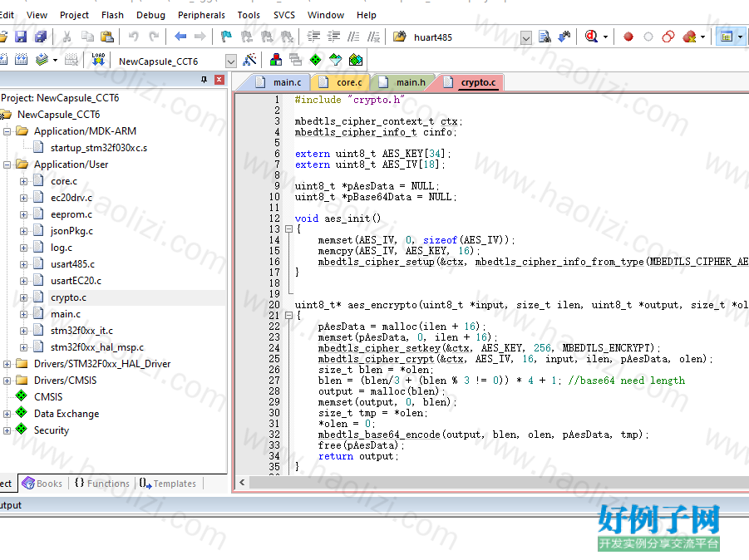This screenshot has height=560, width=749.
Task: Switch to the Templates panel tab
Action: (168, 484)
